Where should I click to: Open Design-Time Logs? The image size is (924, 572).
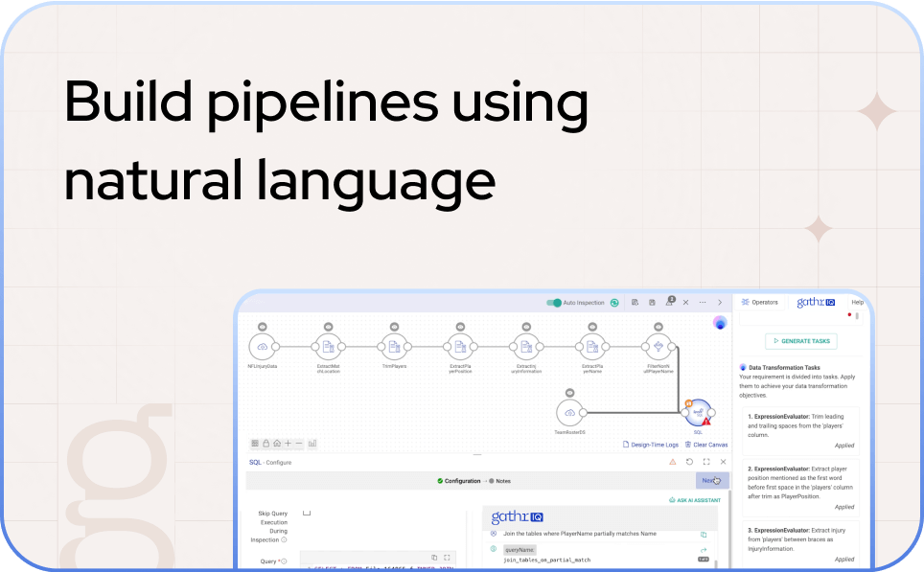coord(653,444)
